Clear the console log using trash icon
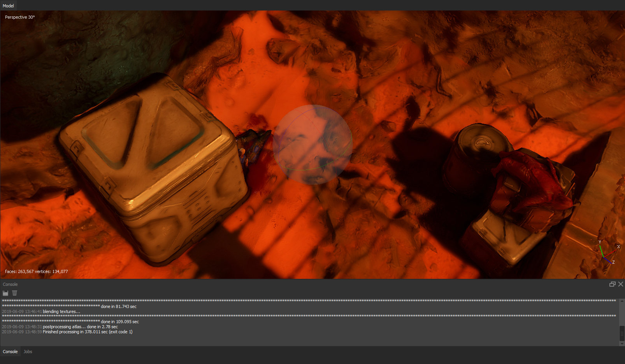This screenshot has width=625, height=364. 14,293
